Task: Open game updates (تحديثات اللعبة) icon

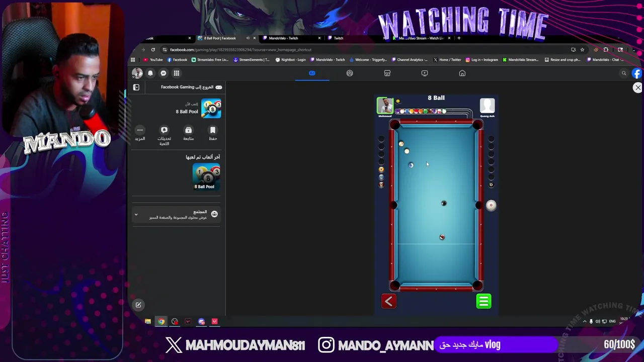Action: [164, 130]
